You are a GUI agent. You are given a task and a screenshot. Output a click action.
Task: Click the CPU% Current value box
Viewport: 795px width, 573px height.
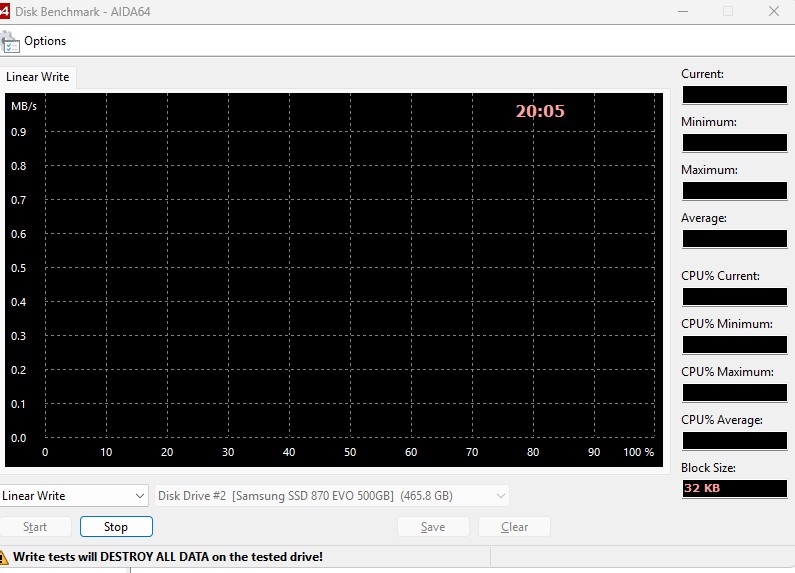point(735,297)
